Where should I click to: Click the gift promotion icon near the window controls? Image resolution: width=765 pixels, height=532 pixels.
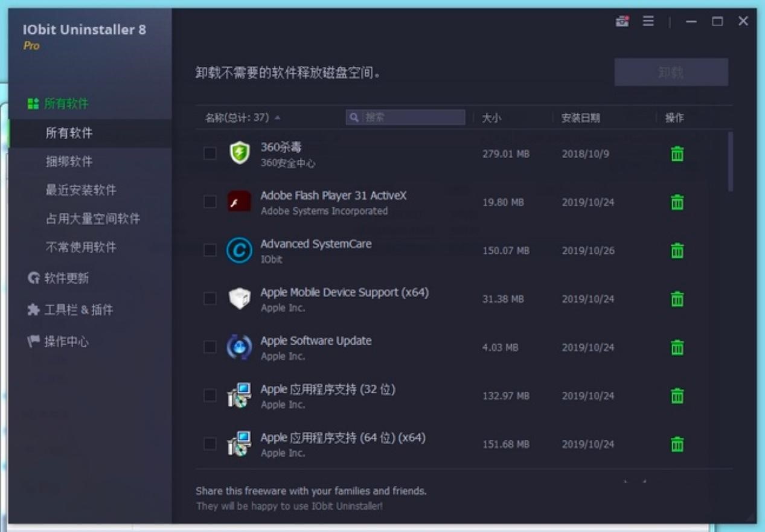(x=622, y=21)
